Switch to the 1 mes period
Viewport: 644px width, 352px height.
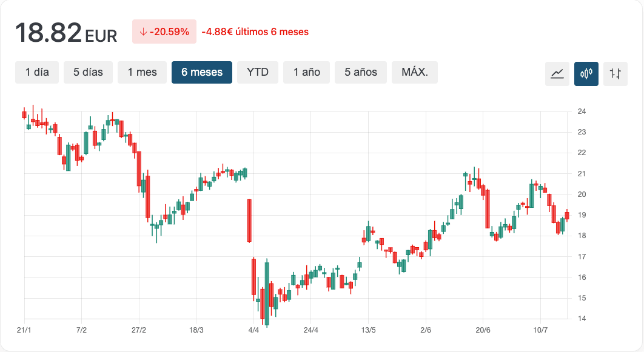click(143, 72)
